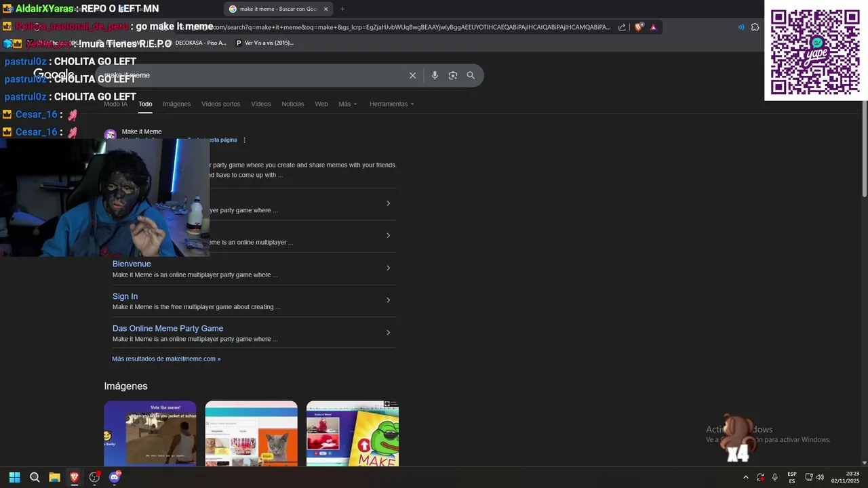Open a new tab with the plus button
868x488 pixels.
[342, 9]
